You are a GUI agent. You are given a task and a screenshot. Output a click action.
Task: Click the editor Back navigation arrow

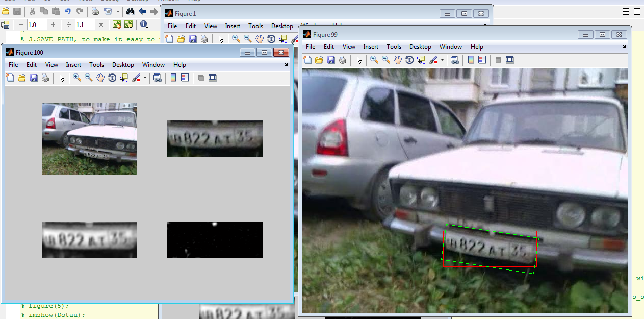tap(142, 11)
